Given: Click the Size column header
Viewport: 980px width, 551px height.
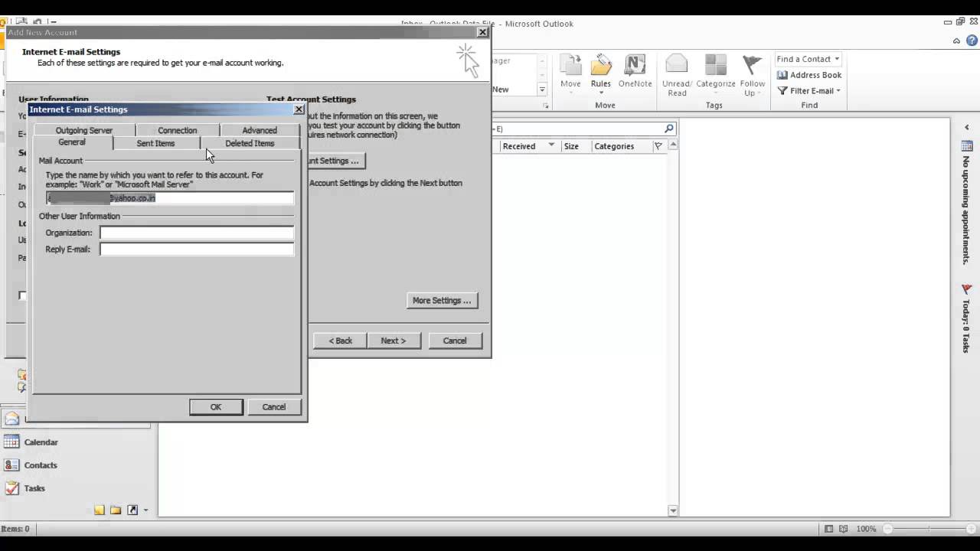Looking at the screenshot, I should pyautogui.click(x=571, y=146).
